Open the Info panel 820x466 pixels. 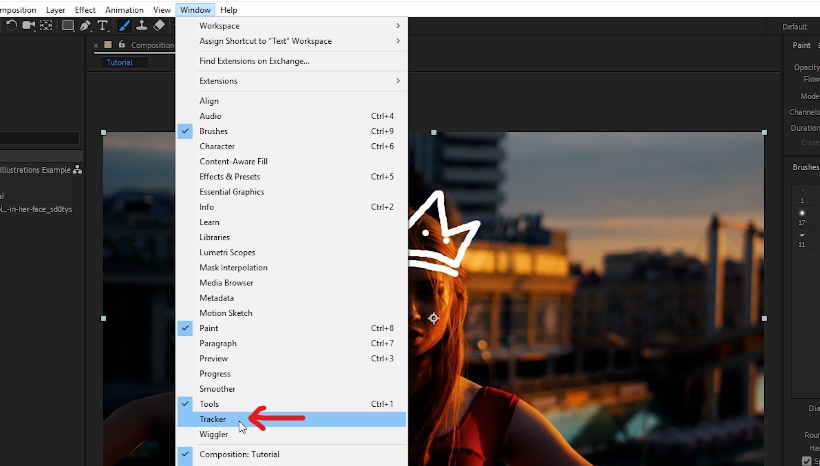coord(292,207)
